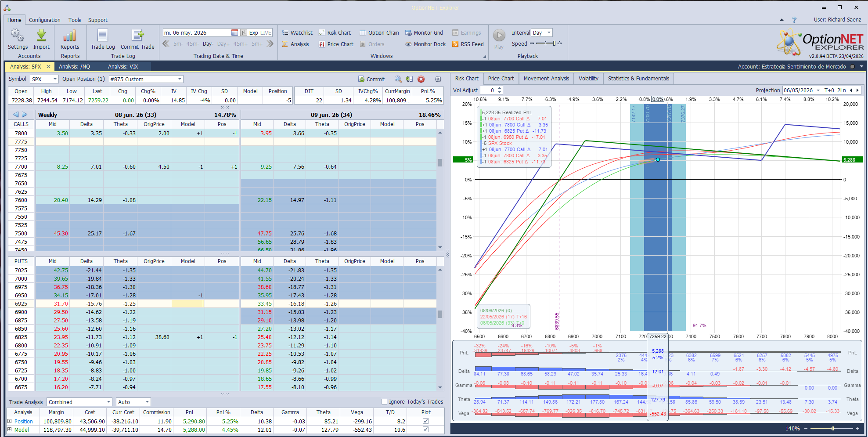Click the help question mark icon
This screenshot has width=868, height=437.
click(794, 20)
